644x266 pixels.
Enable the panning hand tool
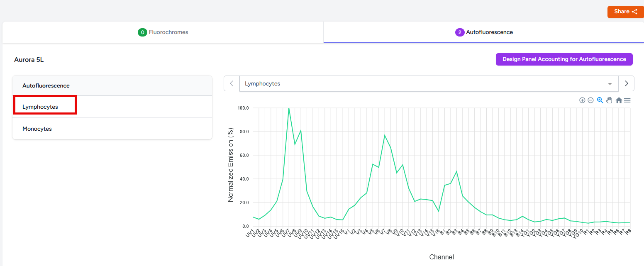(609, 100)
